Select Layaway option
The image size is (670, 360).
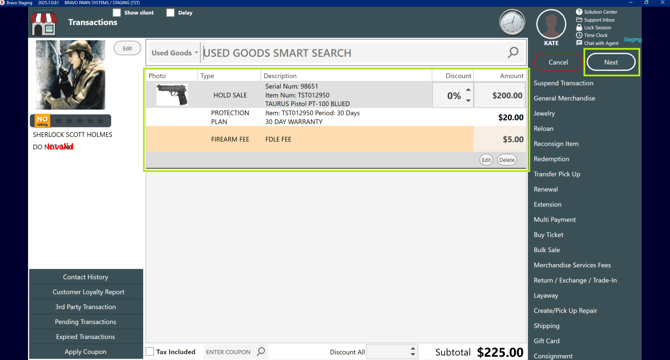pos(546,295)
